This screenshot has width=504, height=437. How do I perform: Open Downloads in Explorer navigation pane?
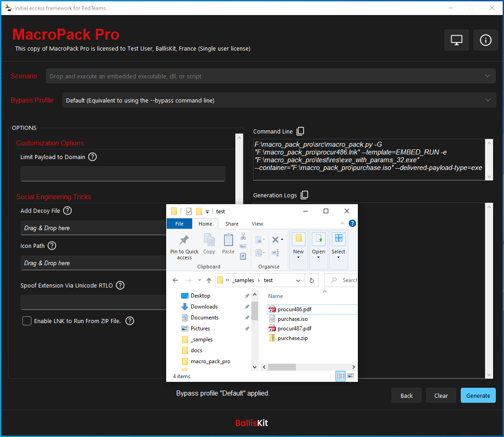coord(204,307)
